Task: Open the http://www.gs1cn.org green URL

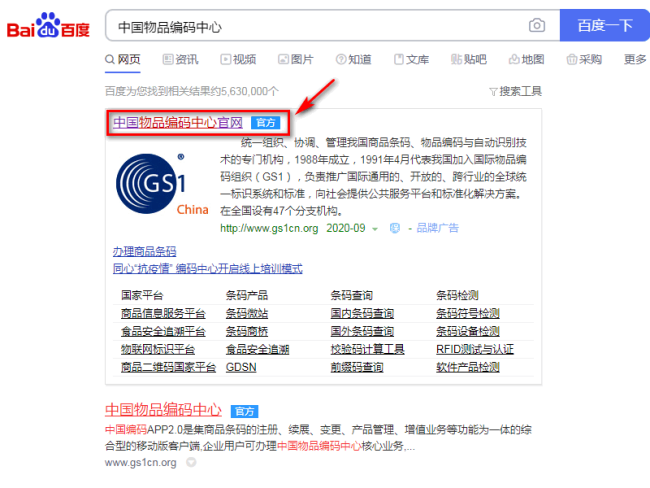Action: point(269,228)
